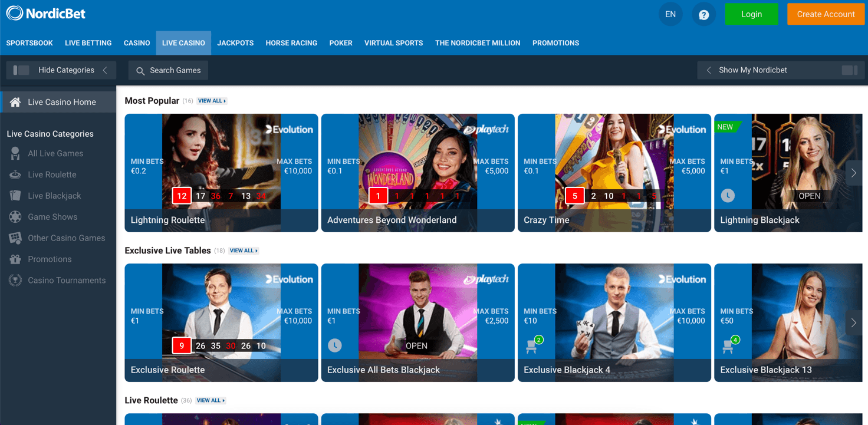Viewport: 868px width, 425px height.
Task: View all Live Roulette games
Action: tap(211, 400)
